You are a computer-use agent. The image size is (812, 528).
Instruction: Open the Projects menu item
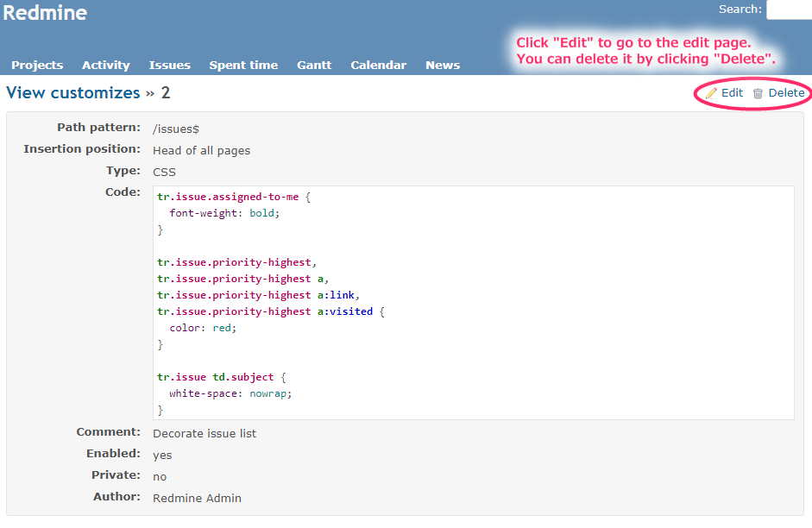(x=37, y=66)
